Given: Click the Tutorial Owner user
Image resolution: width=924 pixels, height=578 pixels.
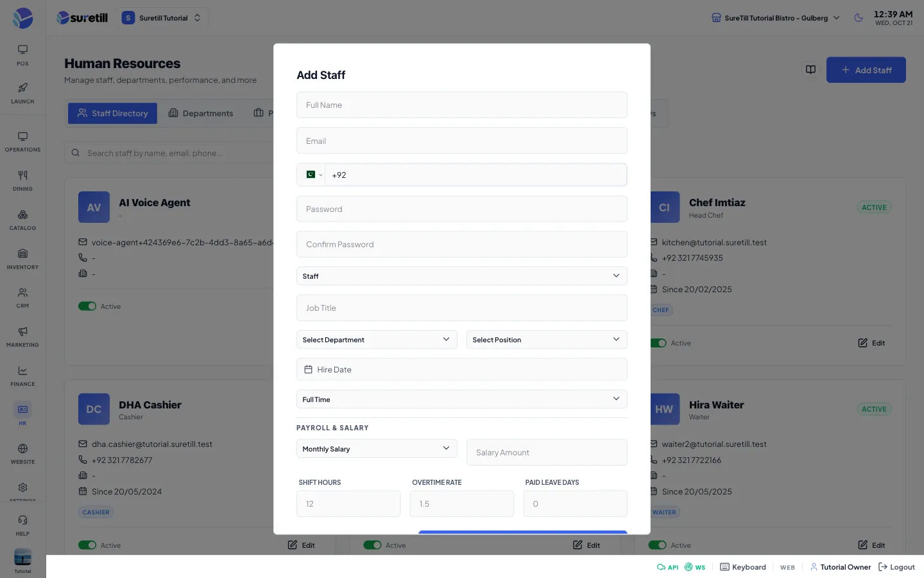Looking at the screenshot, I should [841, 567].
